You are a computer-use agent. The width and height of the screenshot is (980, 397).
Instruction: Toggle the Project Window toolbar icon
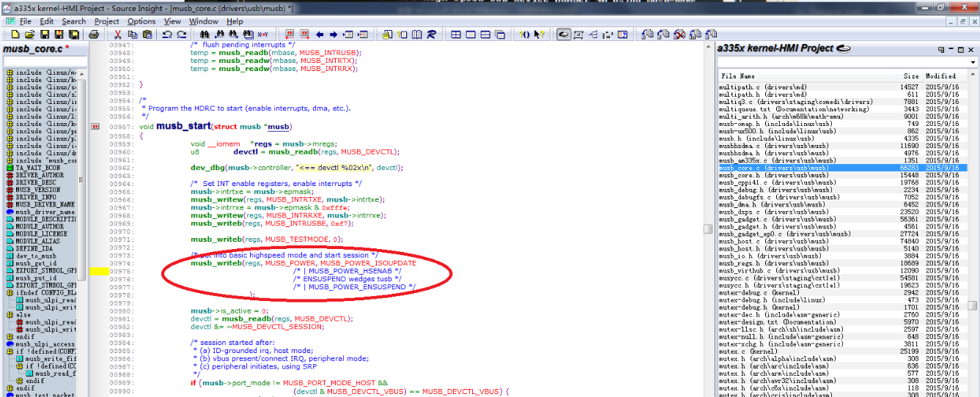tap(564, 34)
